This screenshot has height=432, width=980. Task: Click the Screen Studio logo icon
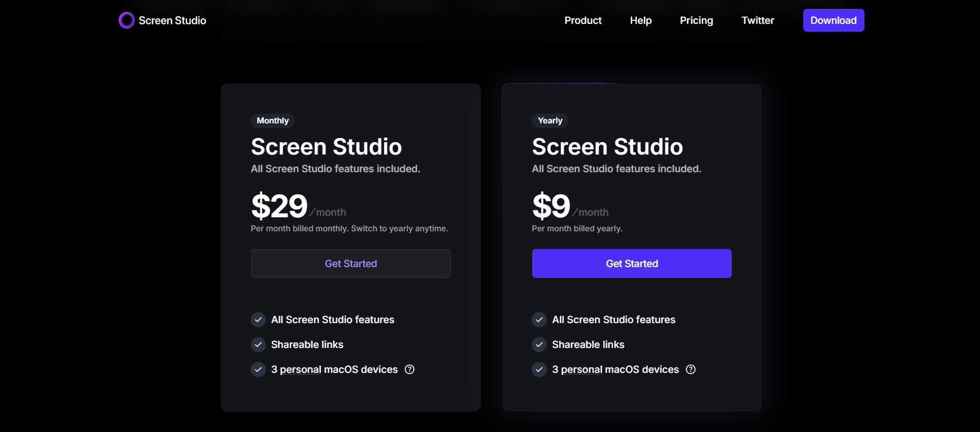click(x=126, y=20)
